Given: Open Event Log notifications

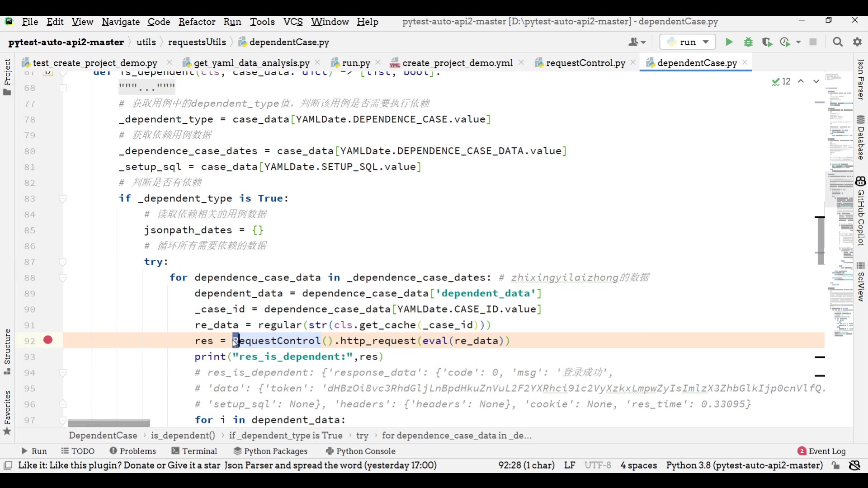Looking at the screenshot, I should coord(822,451).
